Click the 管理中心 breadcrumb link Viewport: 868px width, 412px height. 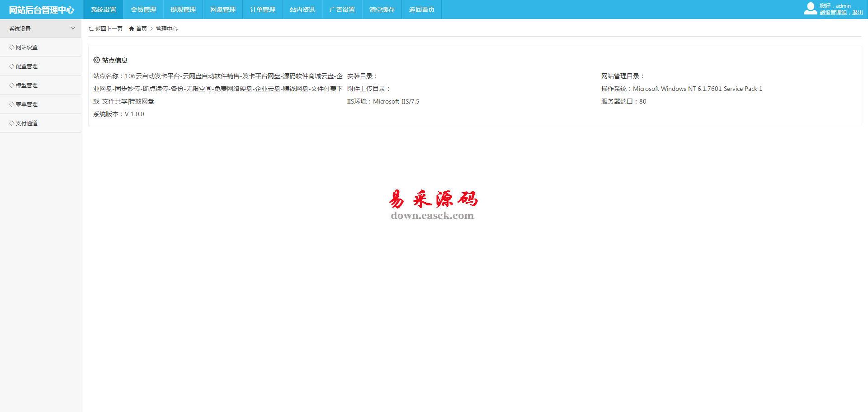pyautogui.click(x=167, y=29)
